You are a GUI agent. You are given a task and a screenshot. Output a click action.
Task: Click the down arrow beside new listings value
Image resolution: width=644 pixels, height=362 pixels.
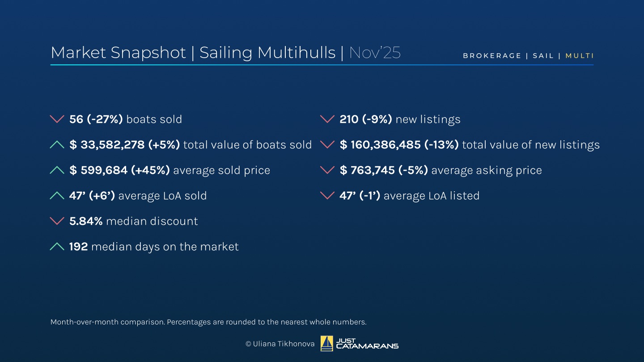point(327,145)
